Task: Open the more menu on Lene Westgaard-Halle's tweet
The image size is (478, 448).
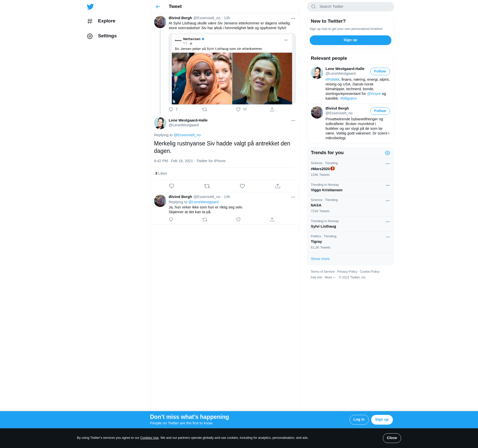Action: coord(293,121)
